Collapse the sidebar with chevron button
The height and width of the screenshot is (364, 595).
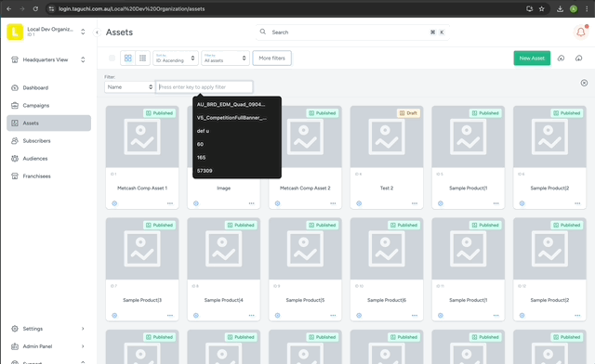pos(97,32)
